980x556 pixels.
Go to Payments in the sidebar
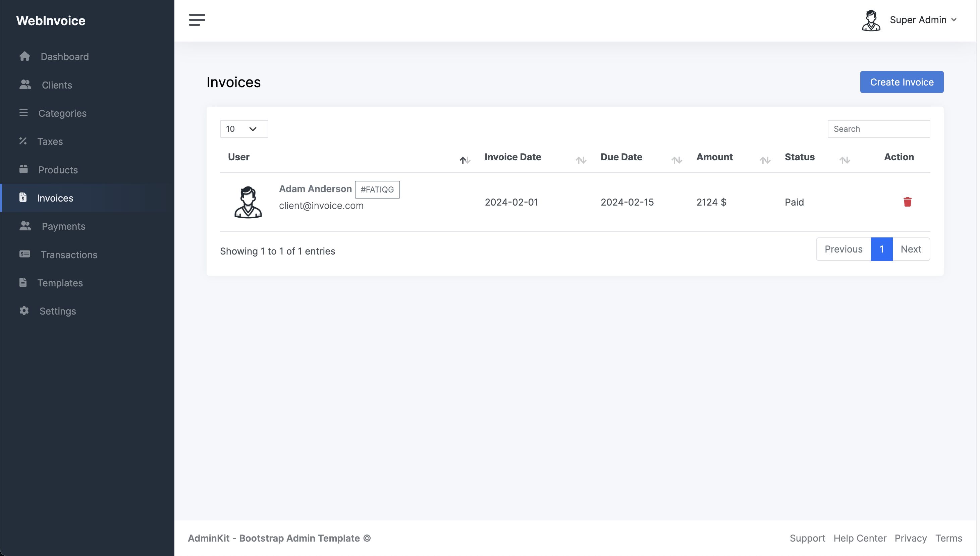click(x=63, y=226)
